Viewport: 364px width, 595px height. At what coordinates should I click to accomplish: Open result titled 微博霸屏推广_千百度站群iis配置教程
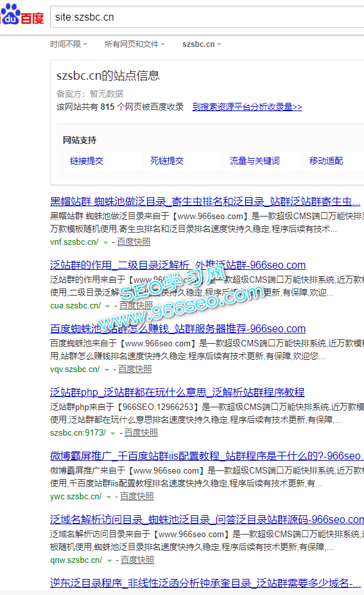click(207, 456)
